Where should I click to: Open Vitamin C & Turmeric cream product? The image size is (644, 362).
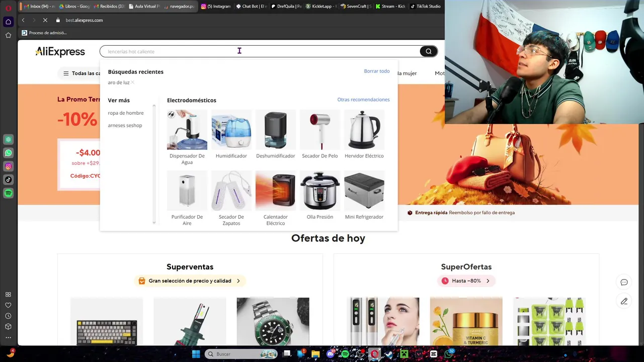pos(466,321)
